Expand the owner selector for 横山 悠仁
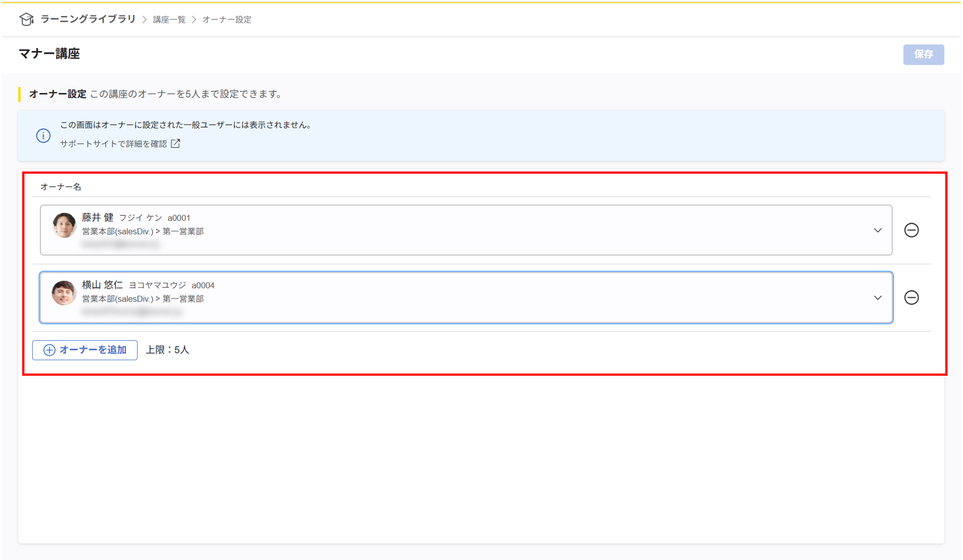This screenshot has width=963, height=560. tap(878, 297)
